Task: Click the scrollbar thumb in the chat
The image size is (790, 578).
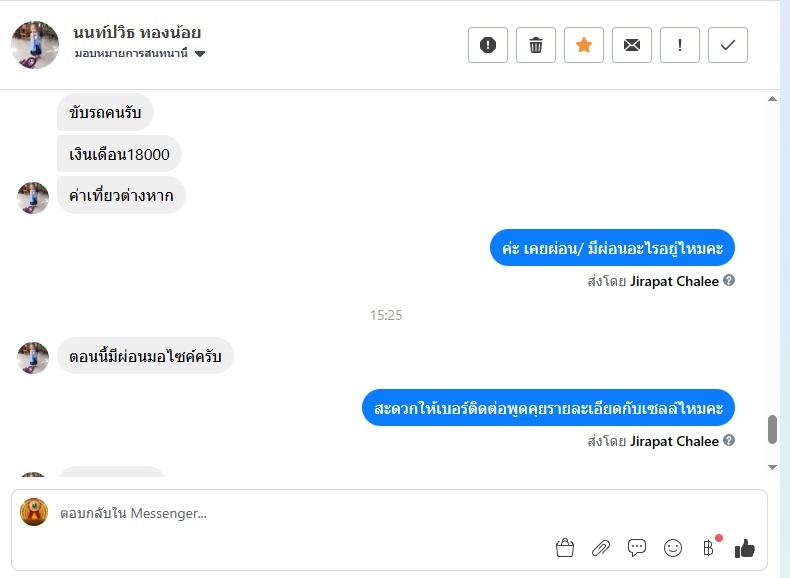Action: 772,429
